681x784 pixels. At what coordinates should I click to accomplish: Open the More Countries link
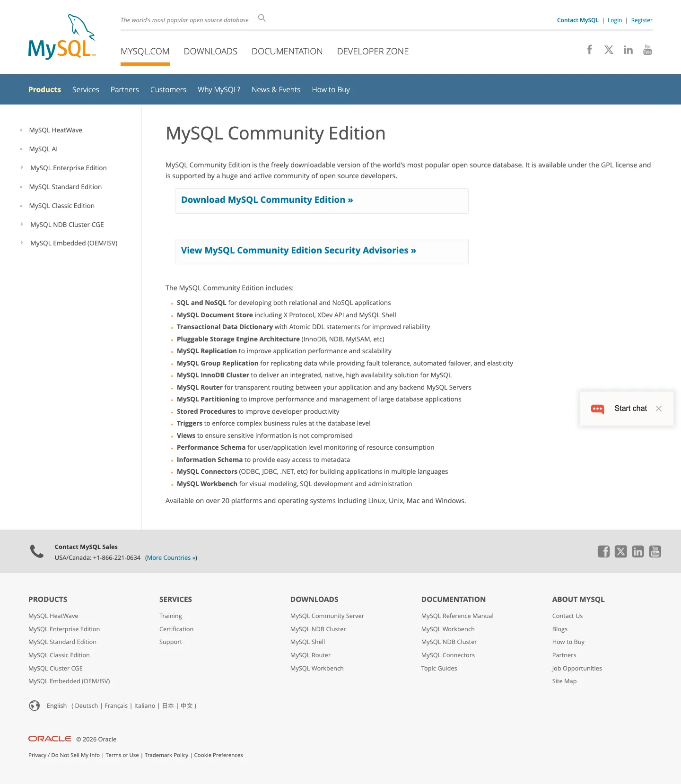(171, 558)
